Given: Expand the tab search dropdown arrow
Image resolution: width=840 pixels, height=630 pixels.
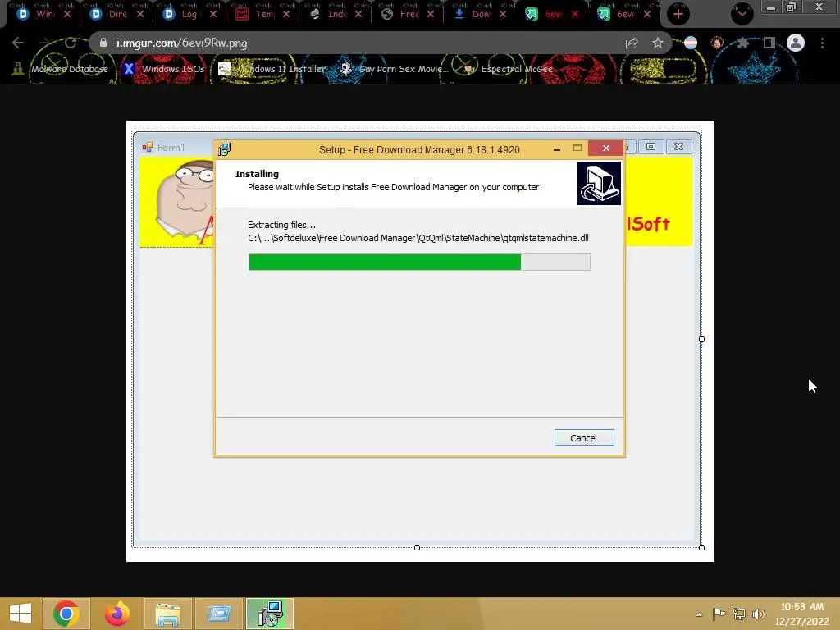Looking at the screenshot, I should 742,14.
